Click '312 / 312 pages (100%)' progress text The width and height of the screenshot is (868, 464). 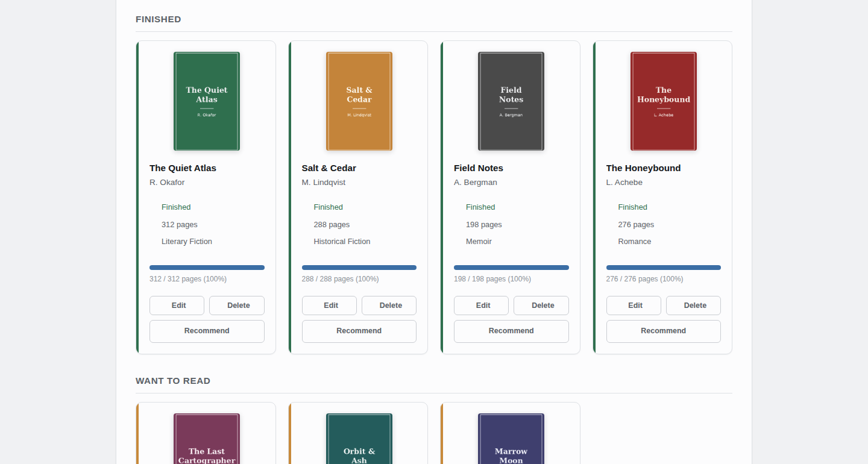pos(188,279)
